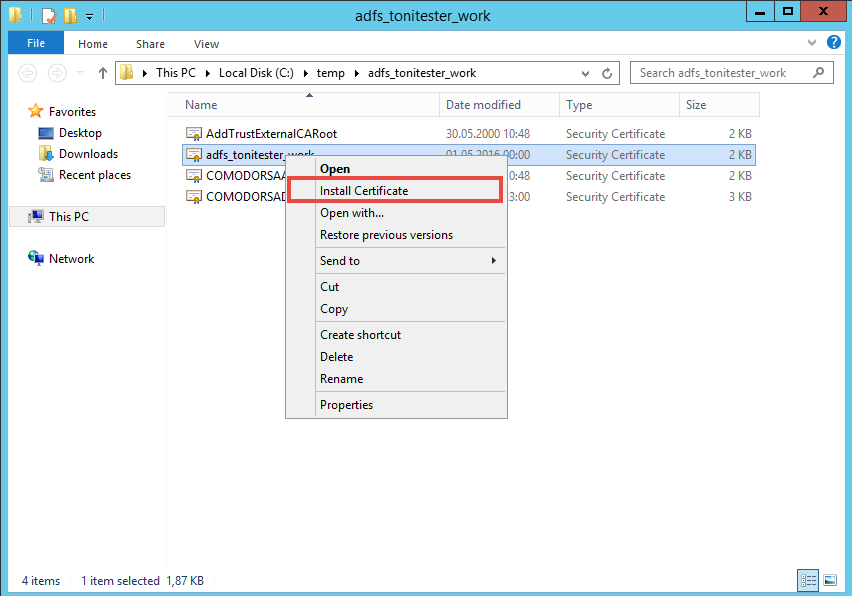Click the search magnifier icon
The height and width of the screenshot is (596, 852).
pyautogui.click(x=820, y=73)
